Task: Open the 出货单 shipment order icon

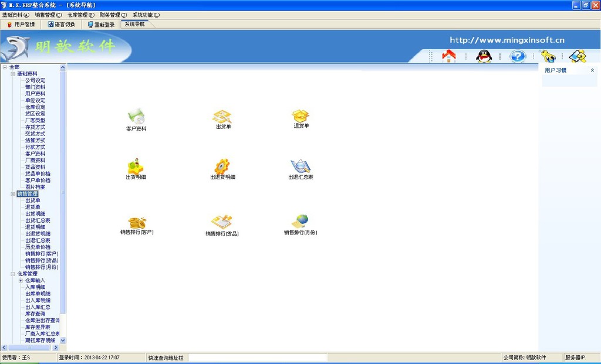Action: pos(222,117)
